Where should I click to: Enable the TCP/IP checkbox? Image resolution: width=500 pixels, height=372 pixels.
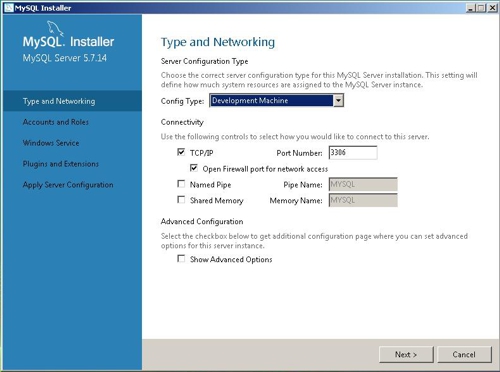(x=181, y=152)
